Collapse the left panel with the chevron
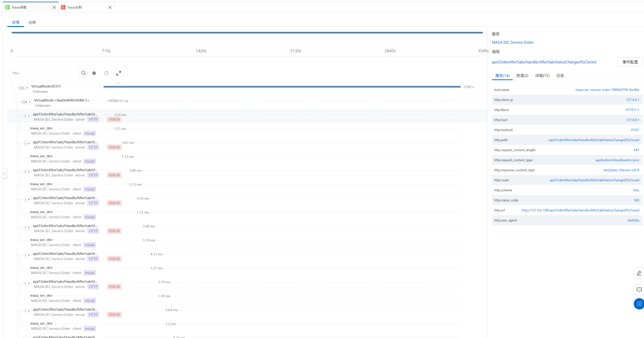This screenshot has width=644, height=338. tap(5, 174)
